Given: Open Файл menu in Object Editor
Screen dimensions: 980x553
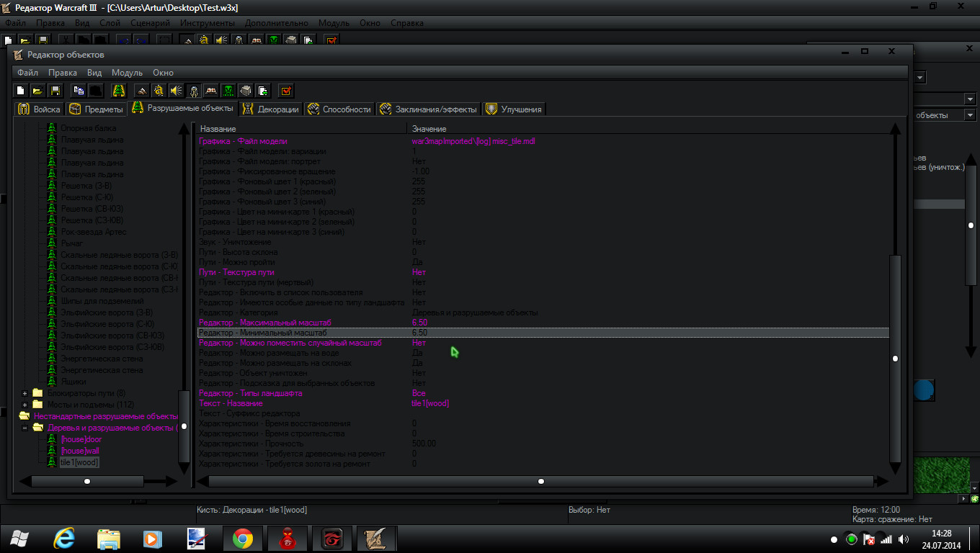Looking at the screenshot, I should tap(27, 73).
